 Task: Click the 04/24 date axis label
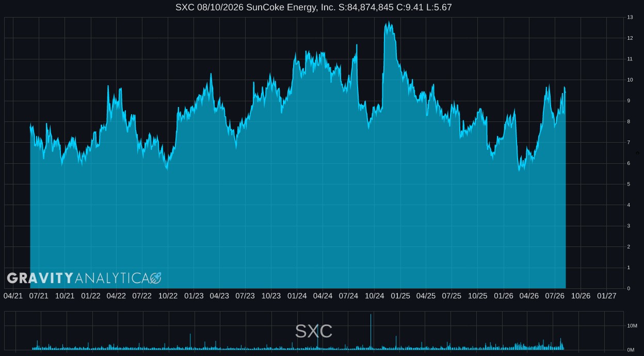click(x=323, y=296)
